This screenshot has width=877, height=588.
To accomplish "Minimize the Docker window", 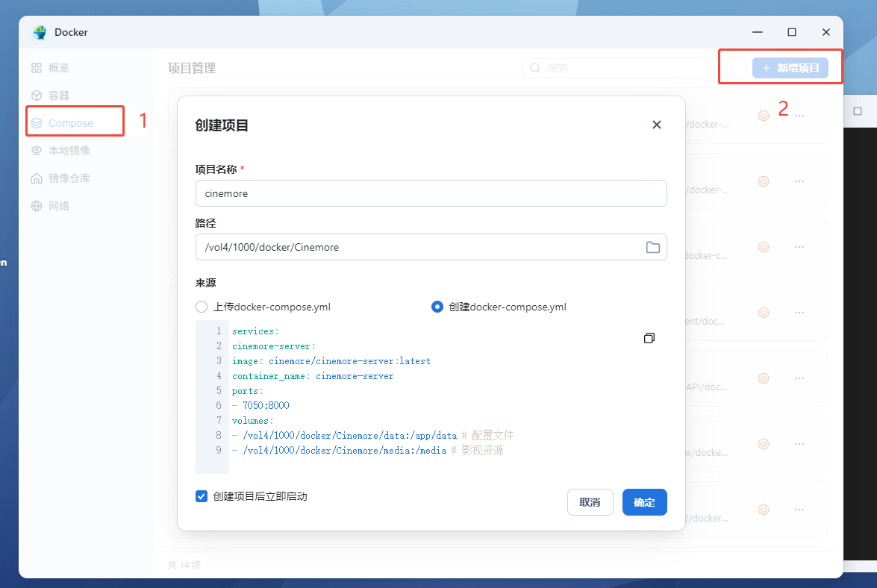I will coord(758,32).
